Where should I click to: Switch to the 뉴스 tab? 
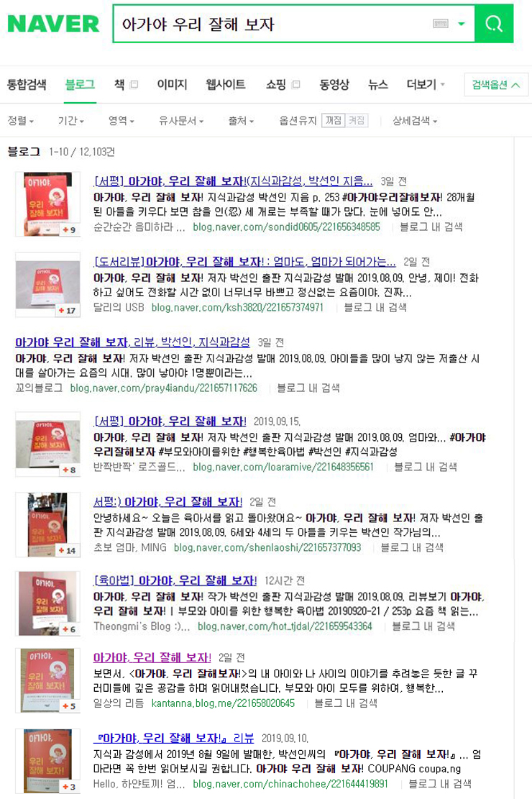(x=377, y=85)
